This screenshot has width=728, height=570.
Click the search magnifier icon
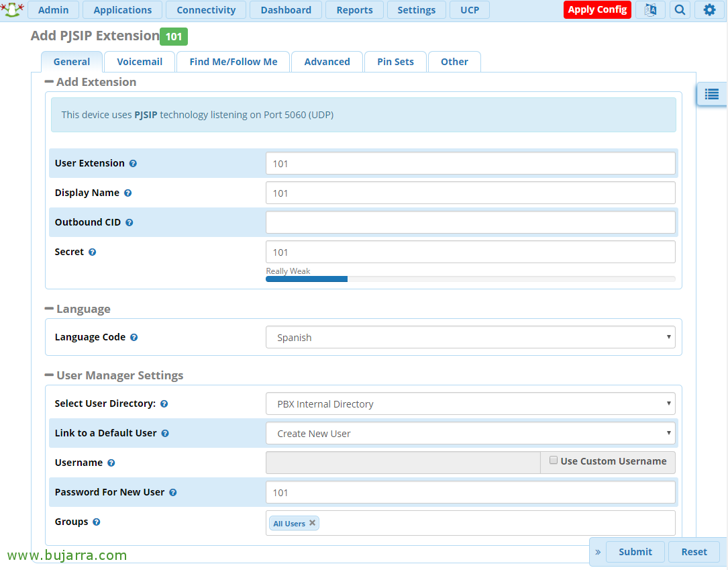tap(680, 10)
